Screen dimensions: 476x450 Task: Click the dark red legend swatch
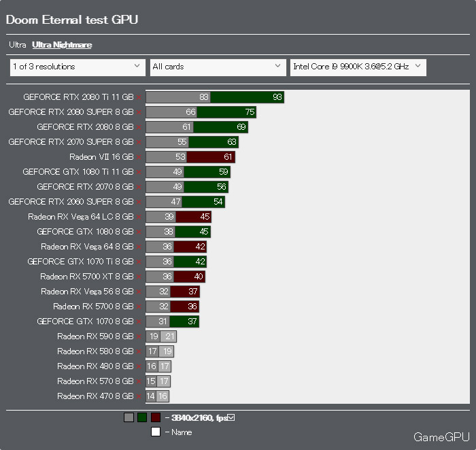tap(156, 417)
